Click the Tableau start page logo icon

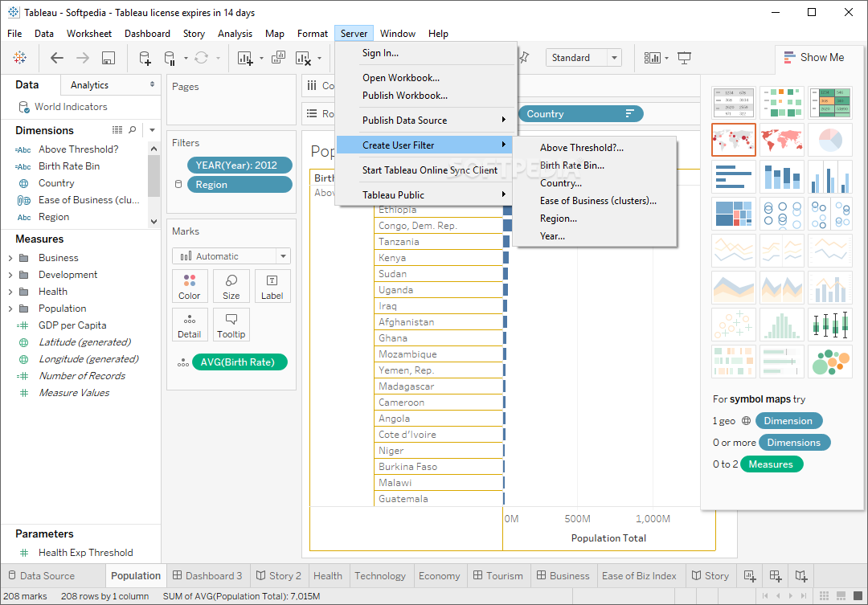click(x=19, y=58)
